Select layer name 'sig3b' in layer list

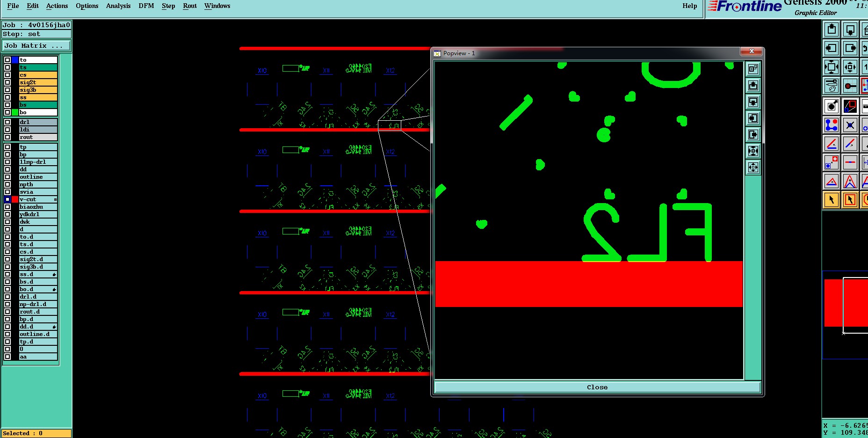[x=38, y=90]
